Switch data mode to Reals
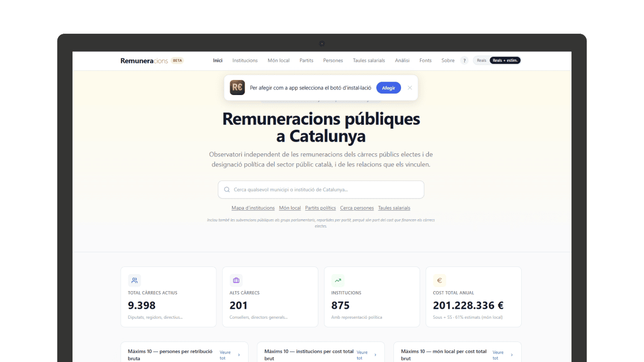 coord(481,60)
